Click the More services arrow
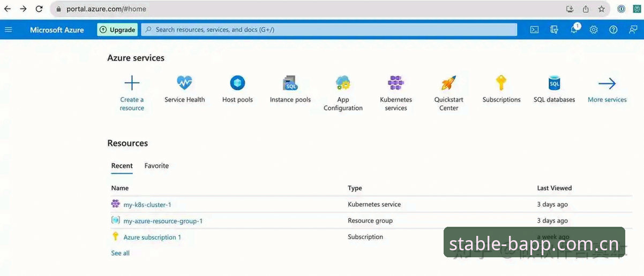This screenshot has height=276, width=644. pyautogui.click(x=607, y=83)
